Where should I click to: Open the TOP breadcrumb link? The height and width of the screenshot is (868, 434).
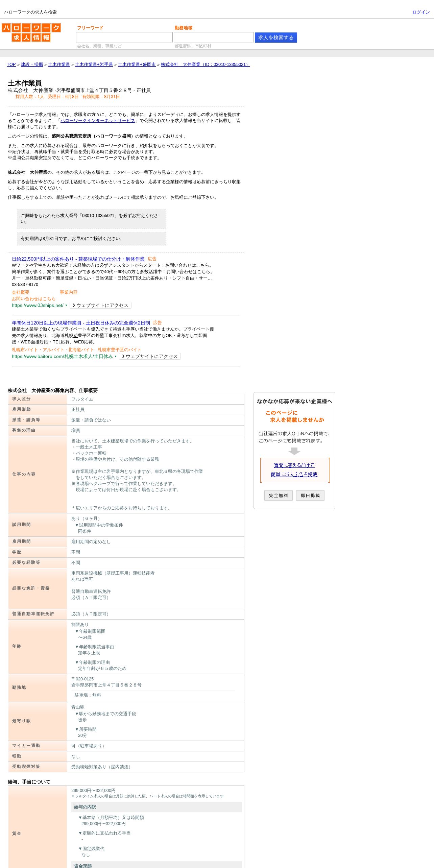(x=11, y=65)
